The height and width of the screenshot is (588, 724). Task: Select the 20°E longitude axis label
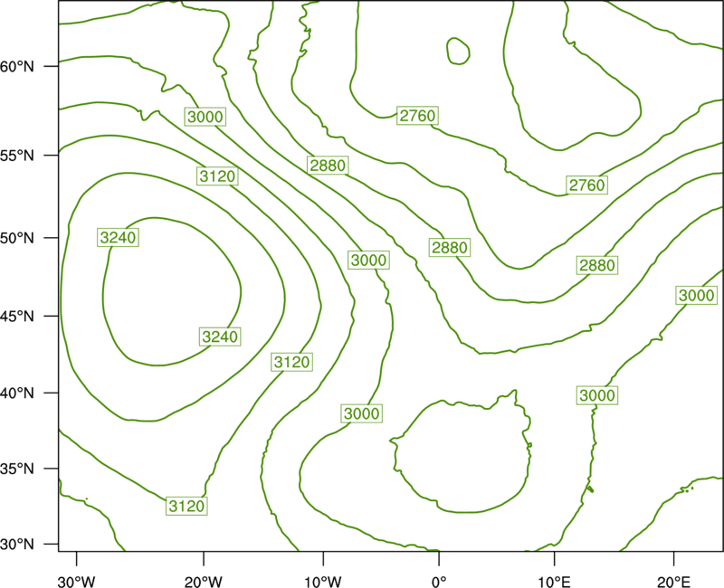[x=673, y=582]
